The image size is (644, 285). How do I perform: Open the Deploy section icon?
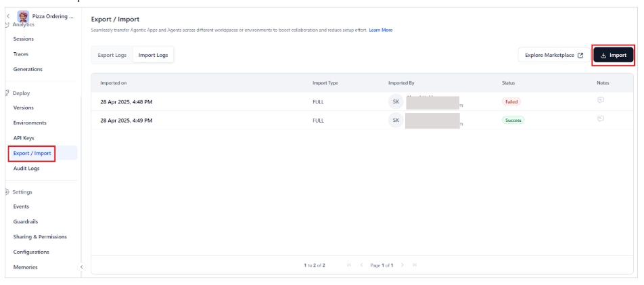click(7, 93)
